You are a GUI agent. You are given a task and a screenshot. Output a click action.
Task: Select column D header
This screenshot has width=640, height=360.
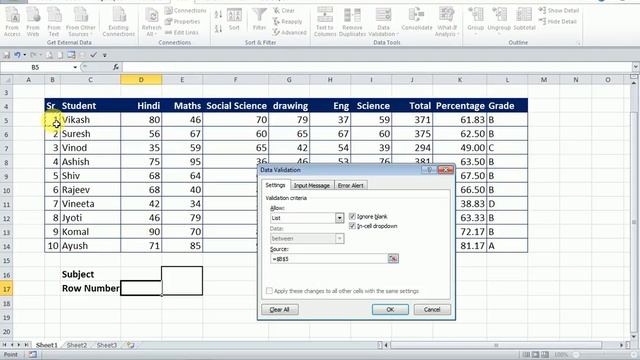[x=141, y=80]
